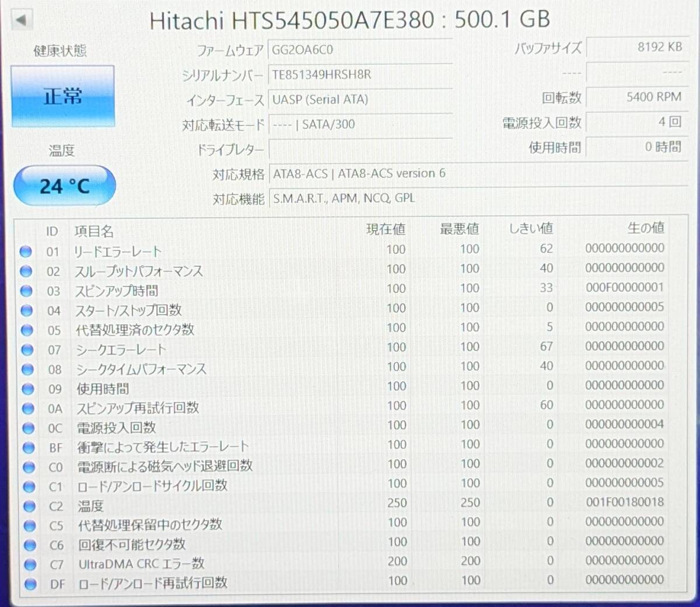Click the status circle for 0A スピンアップ再試行回数

[x=28, y=409]
